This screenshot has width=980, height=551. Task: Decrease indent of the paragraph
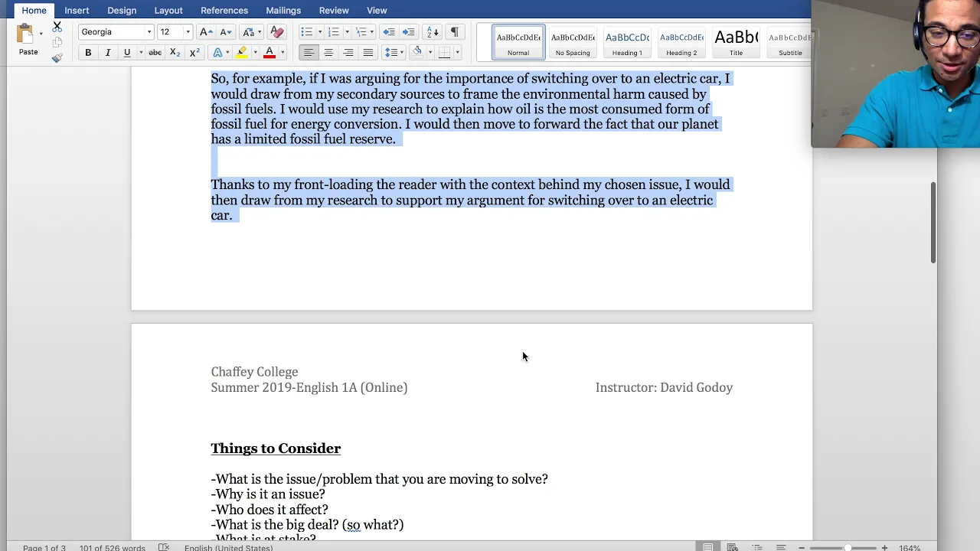(x=389, y=32)
